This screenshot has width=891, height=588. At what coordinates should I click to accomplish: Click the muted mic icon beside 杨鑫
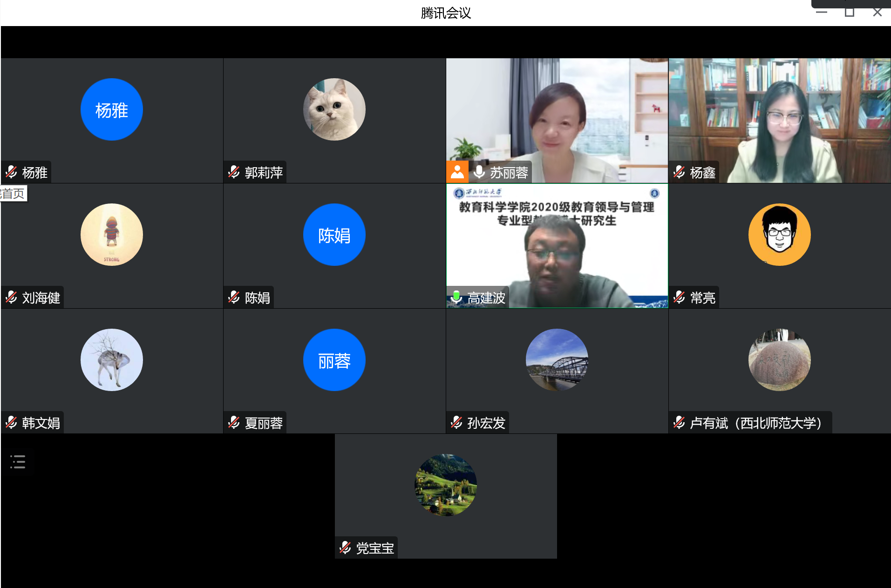[x=679, y=172]
